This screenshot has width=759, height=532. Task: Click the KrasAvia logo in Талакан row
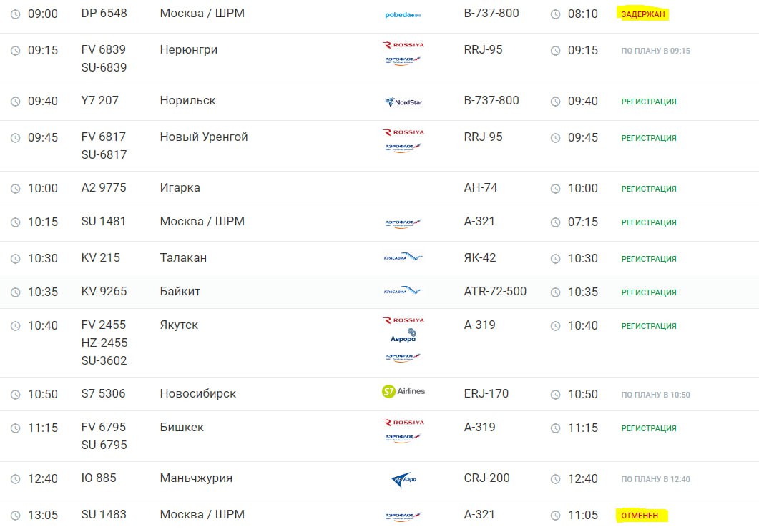tap(403, 257)
